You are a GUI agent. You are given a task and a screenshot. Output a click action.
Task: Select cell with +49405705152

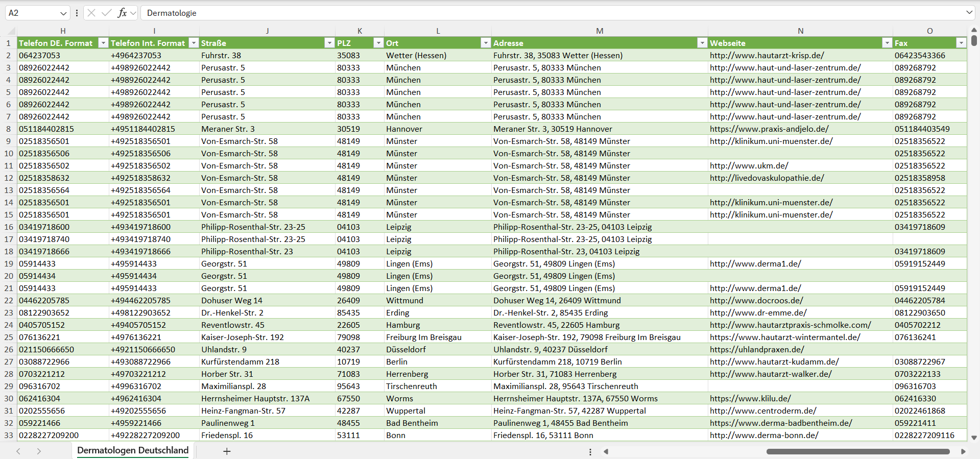point(154,325)
